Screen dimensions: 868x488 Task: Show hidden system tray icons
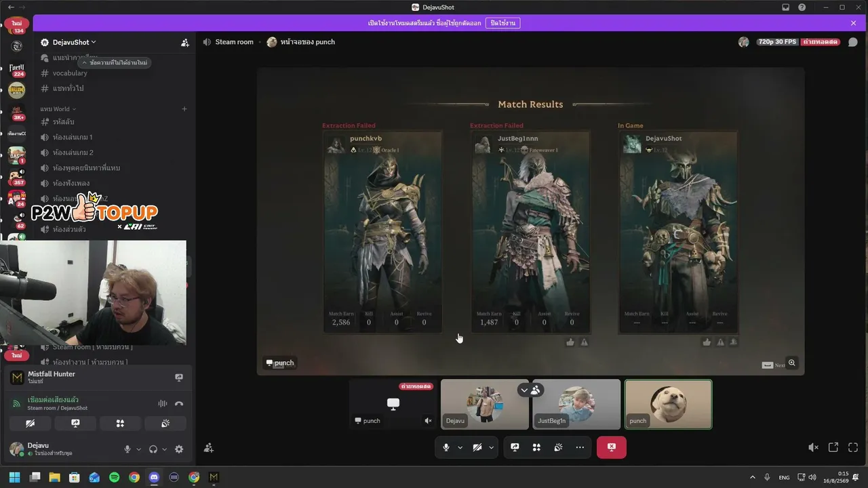coord(752,477)
